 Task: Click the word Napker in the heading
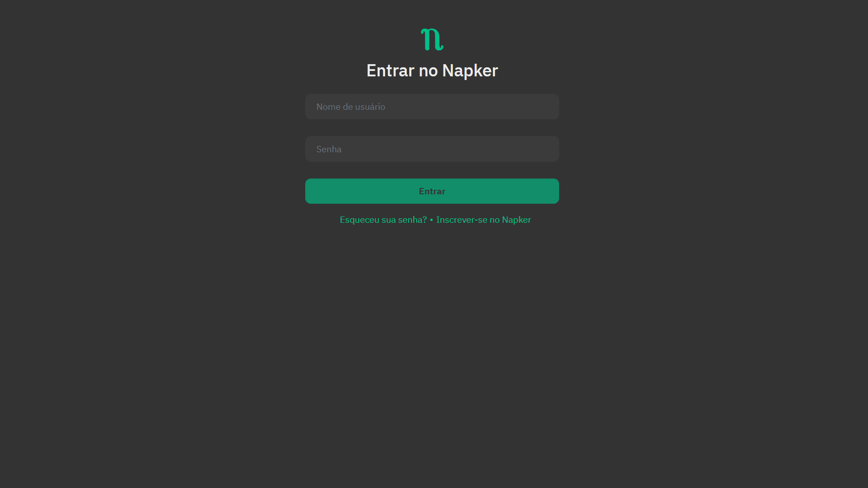[x=470, y=70]
